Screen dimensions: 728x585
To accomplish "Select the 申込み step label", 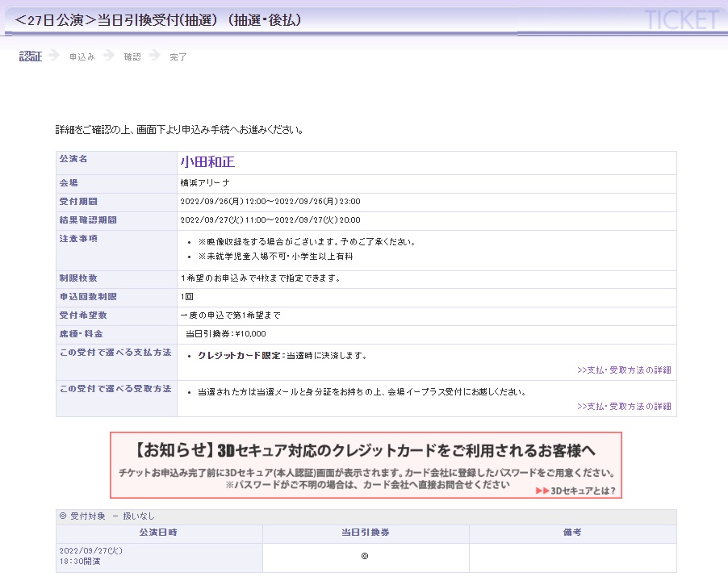I will pos(82,56).
